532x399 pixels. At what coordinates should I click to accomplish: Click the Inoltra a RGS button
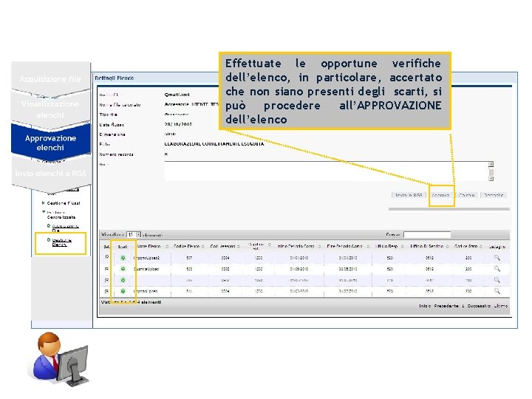pos(409,195)
